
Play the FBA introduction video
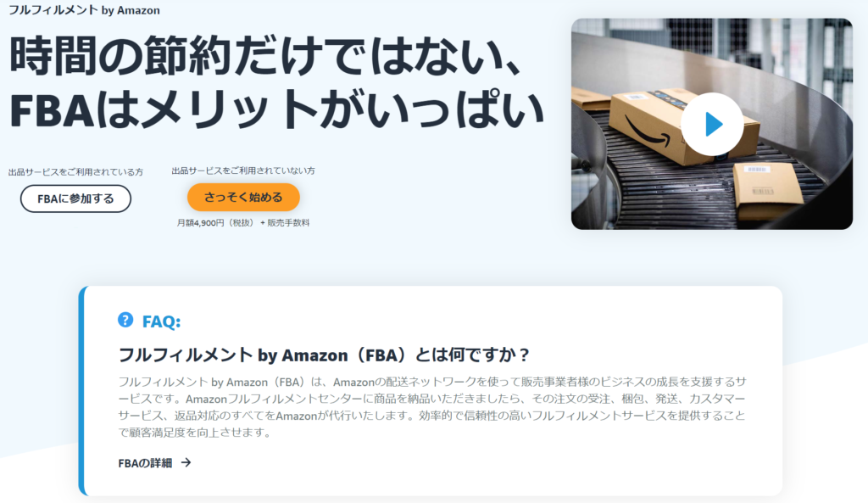coord(712,124)
